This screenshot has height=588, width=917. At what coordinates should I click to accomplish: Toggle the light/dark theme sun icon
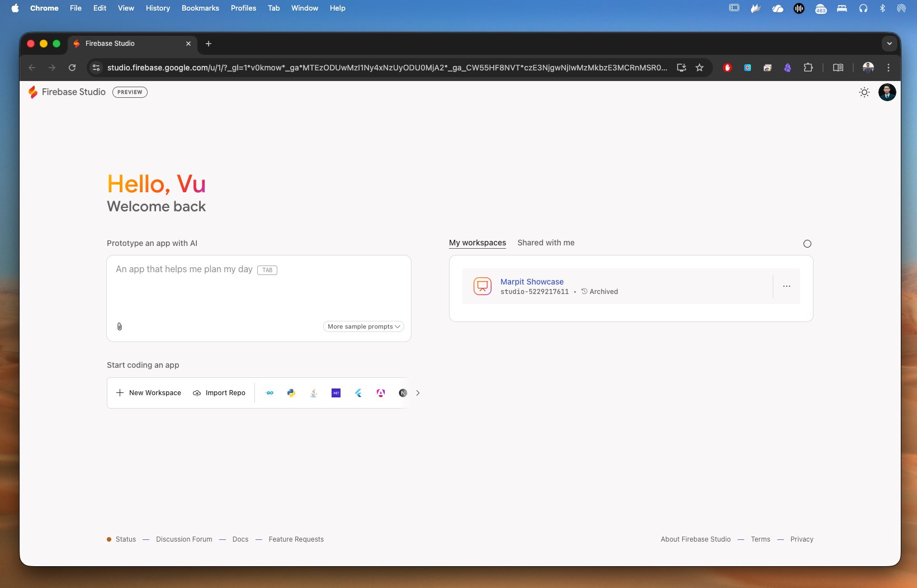pos(864,92)
